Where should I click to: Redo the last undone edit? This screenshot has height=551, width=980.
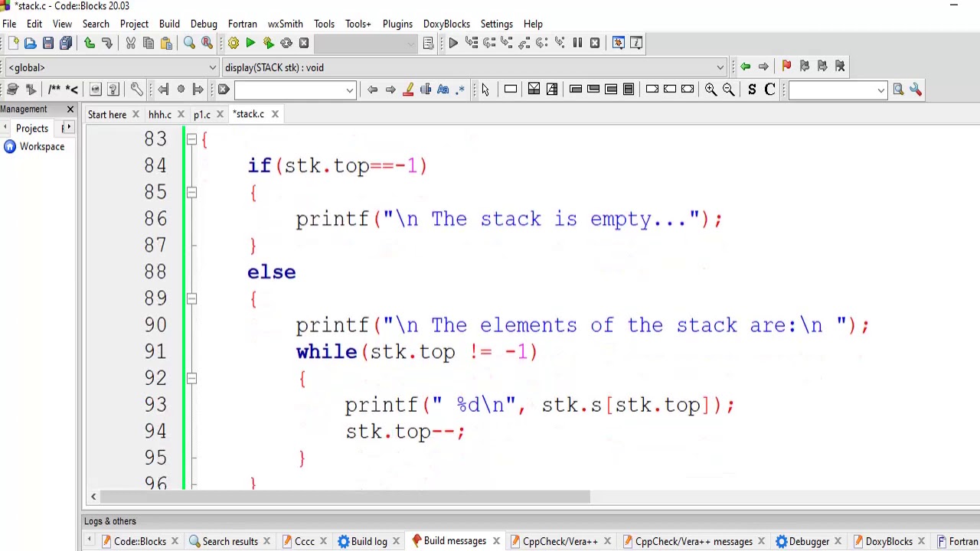(x=106, y=43)
